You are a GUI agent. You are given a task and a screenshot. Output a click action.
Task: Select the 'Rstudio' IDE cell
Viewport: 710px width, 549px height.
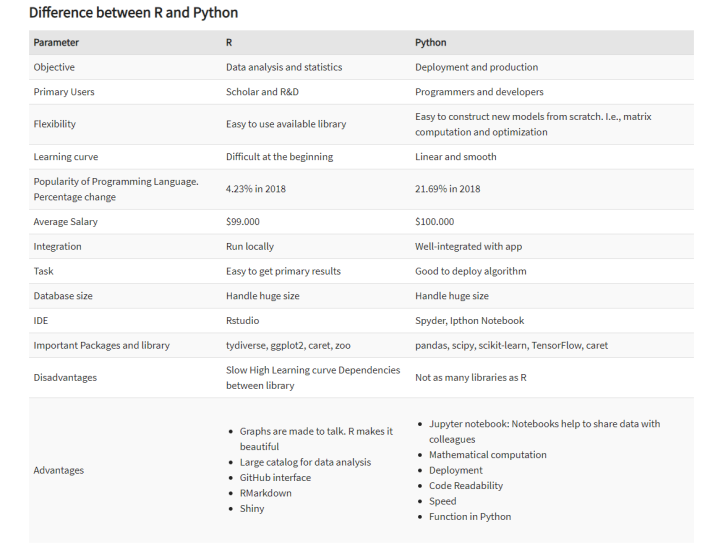242,321
